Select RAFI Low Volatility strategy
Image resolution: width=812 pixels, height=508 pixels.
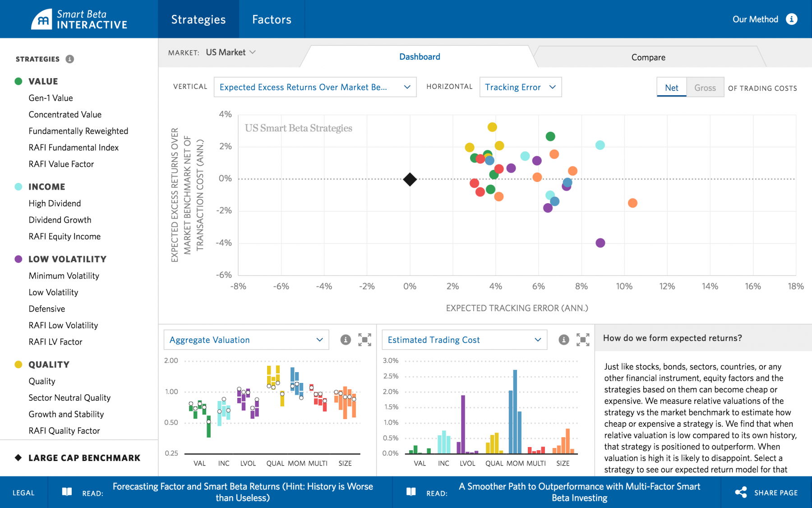pos(63,325)
